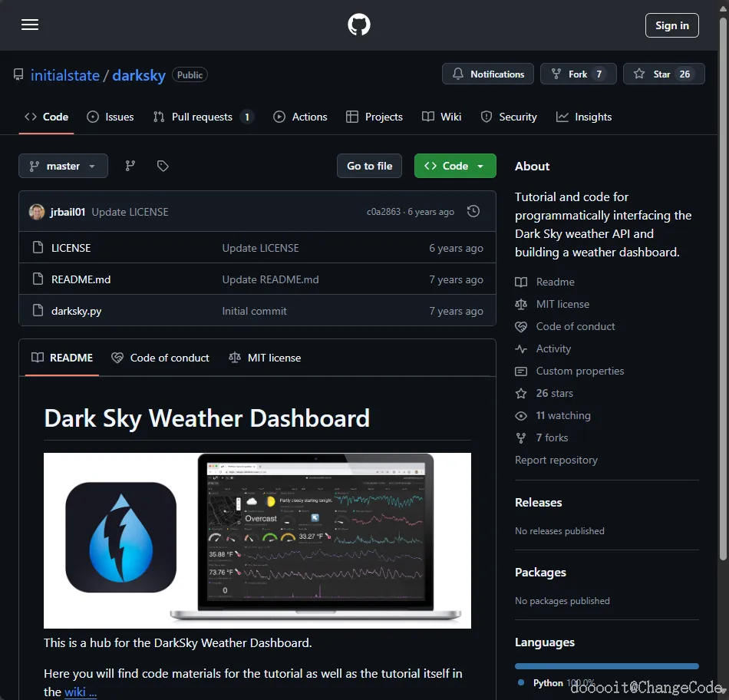Open the Insights tab

coord(584,117)
